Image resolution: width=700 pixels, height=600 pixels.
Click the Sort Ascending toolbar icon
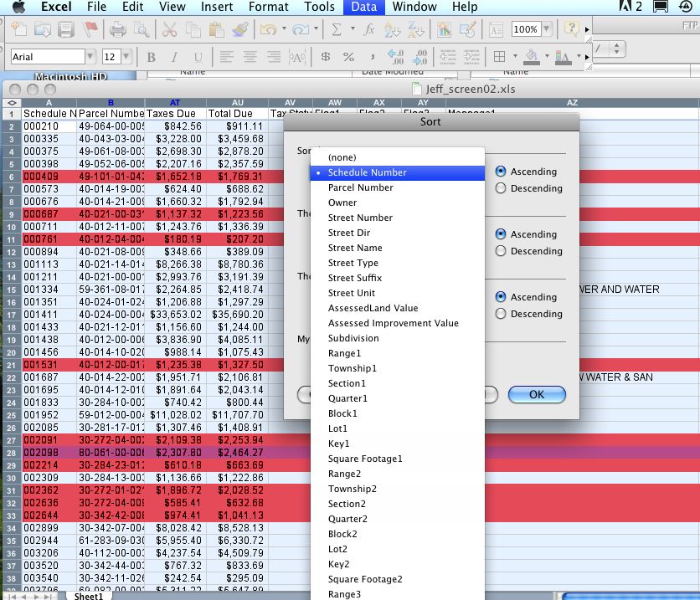(392, 29)
